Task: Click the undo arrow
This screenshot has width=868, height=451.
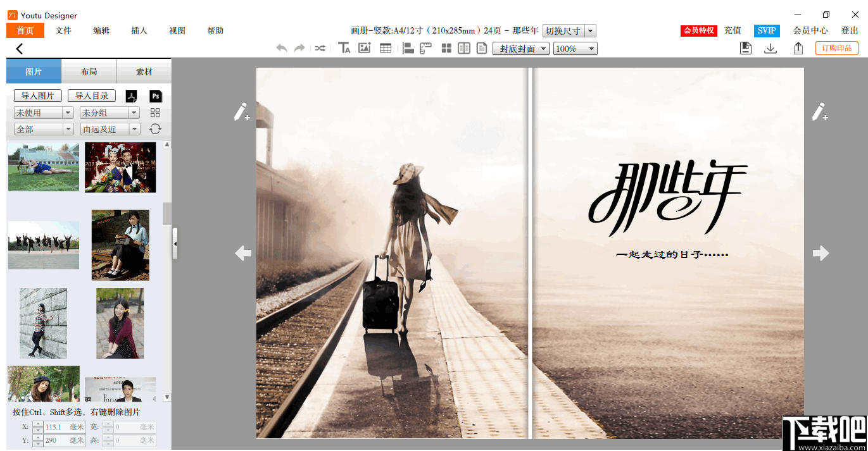Action: [281, 48]
